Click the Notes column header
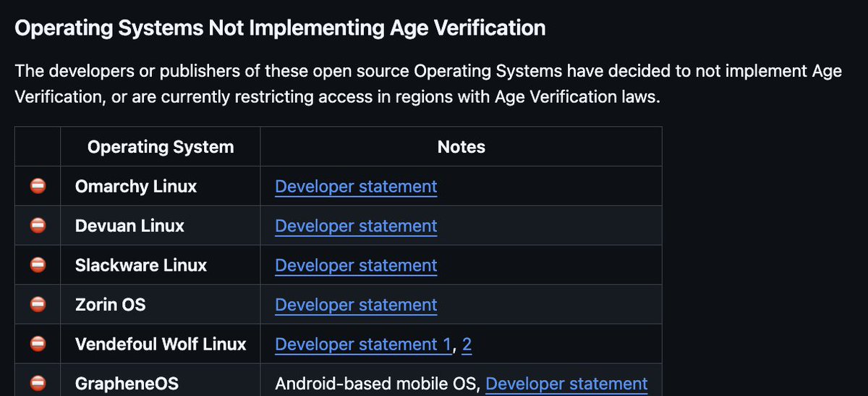 [x=461, y=147]
